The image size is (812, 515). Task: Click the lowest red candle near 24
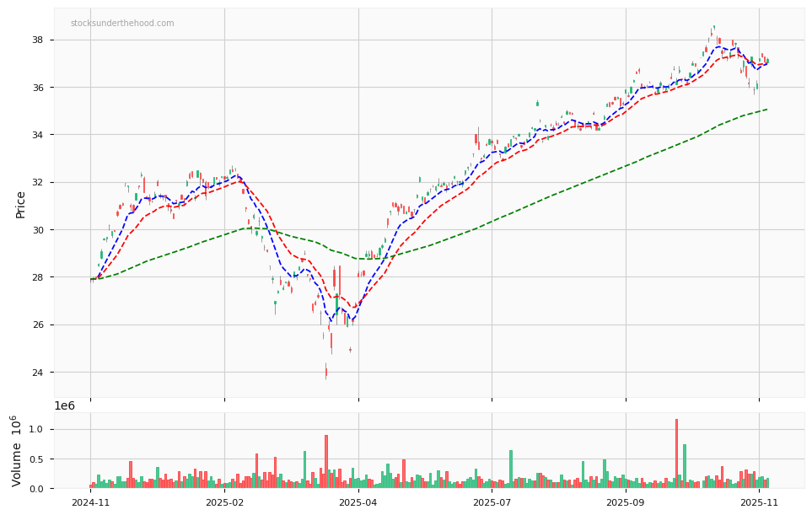pos(327,371)
